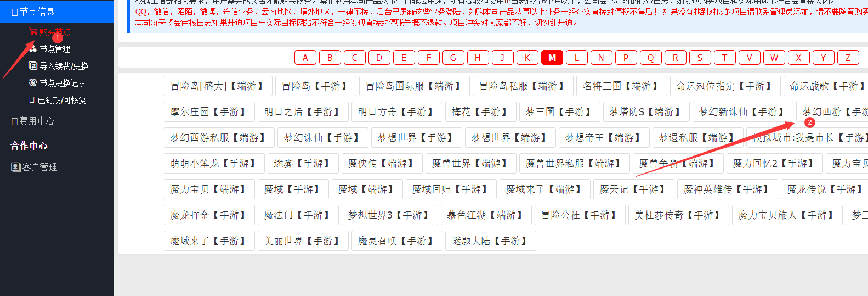
Task: Select letter K filter
Action: tap(527, 58)
